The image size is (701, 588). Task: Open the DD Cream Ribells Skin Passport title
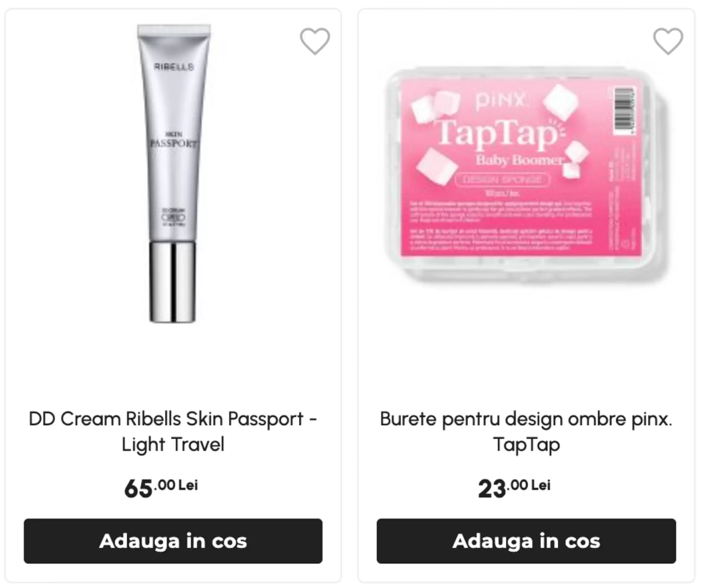click(173, 432)
